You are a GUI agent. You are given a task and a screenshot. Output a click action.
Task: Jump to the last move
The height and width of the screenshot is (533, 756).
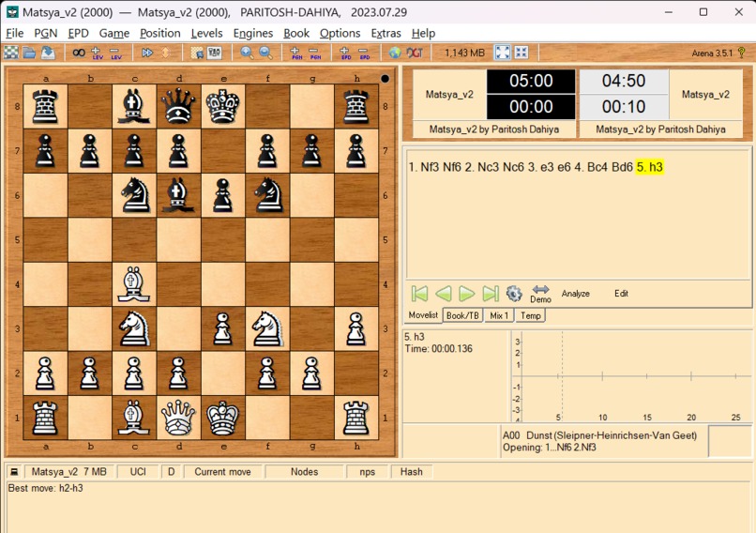[491, 294]
